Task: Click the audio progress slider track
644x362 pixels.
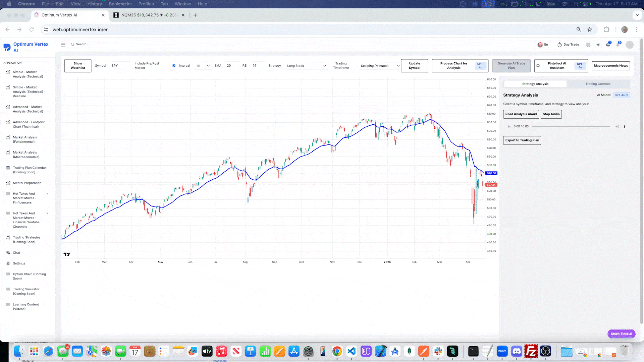Action: click(571, 126)
